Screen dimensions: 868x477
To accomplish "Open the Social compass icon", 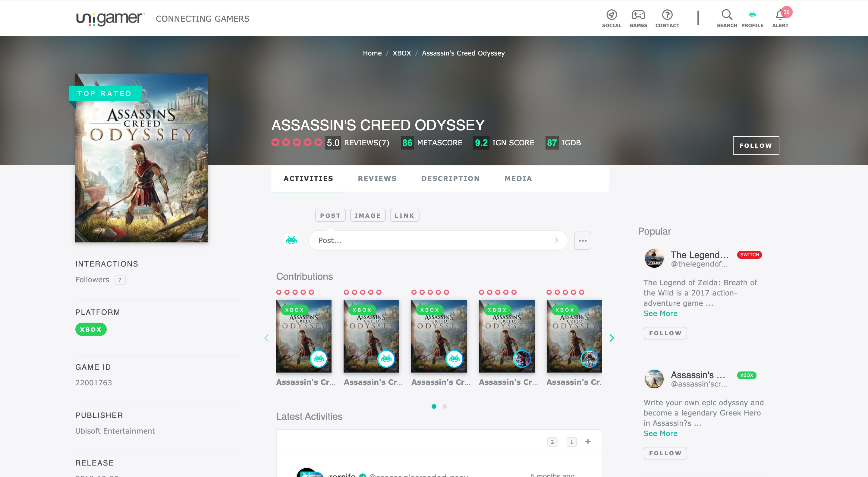I will tap(611, 15).
